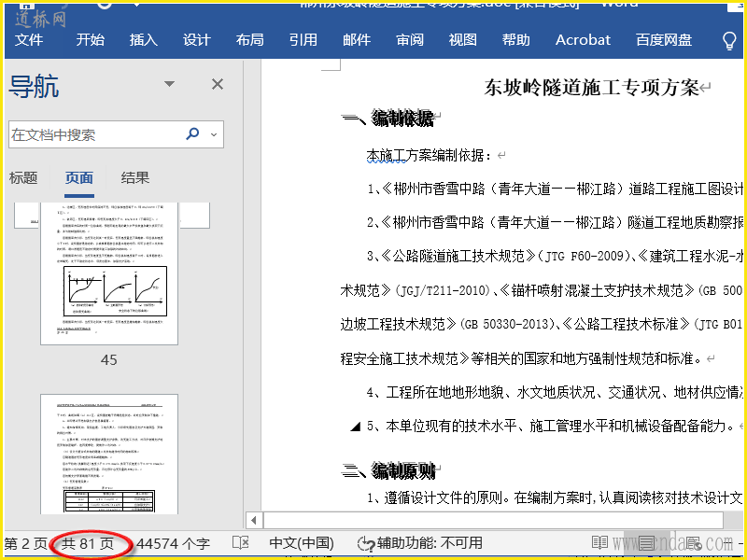Click the 44574 个字 word count

coord(173,543)
